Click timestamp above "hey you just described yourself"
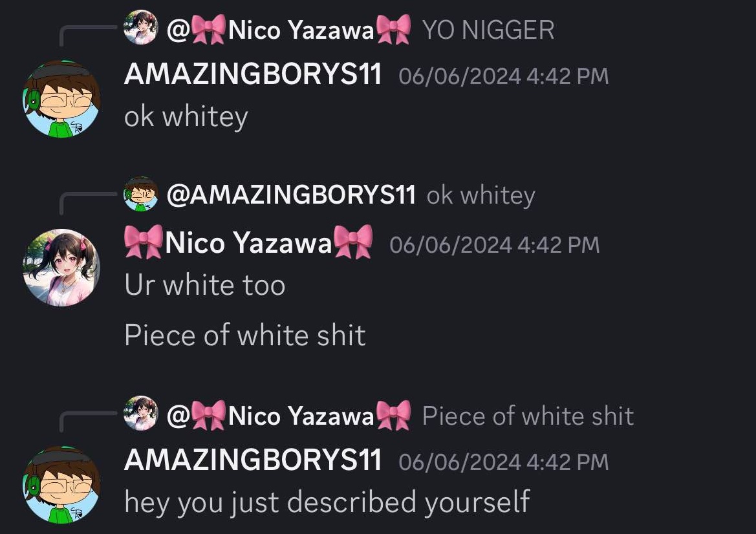The image size is (756, 534). click(503, 462)
